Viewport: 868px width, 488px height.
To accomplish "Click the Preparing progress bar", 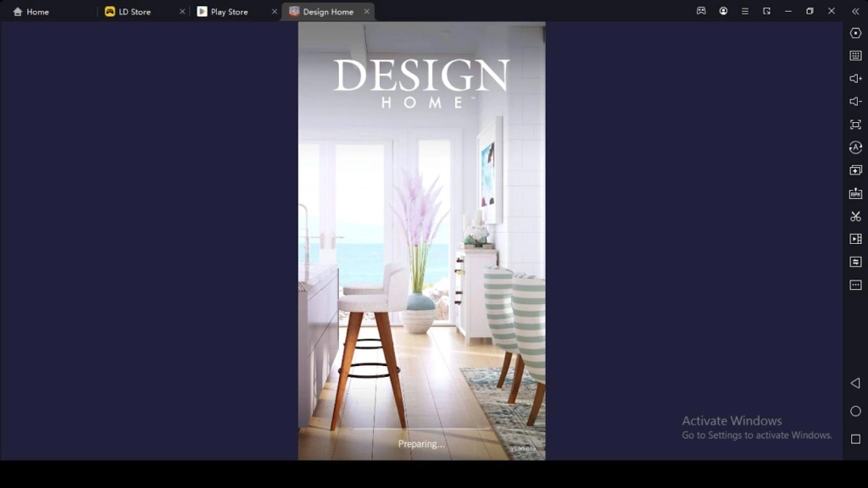I will pyautogui.click(x=421, y=430).
